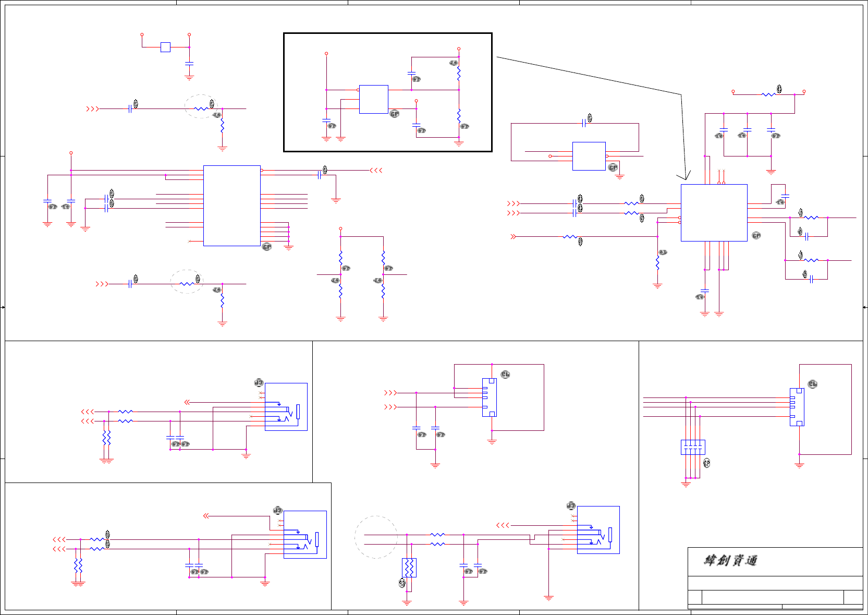Select the series resistor between top-right power terminals
This screenshot has width=868, height=615.
tap(768, 94)
